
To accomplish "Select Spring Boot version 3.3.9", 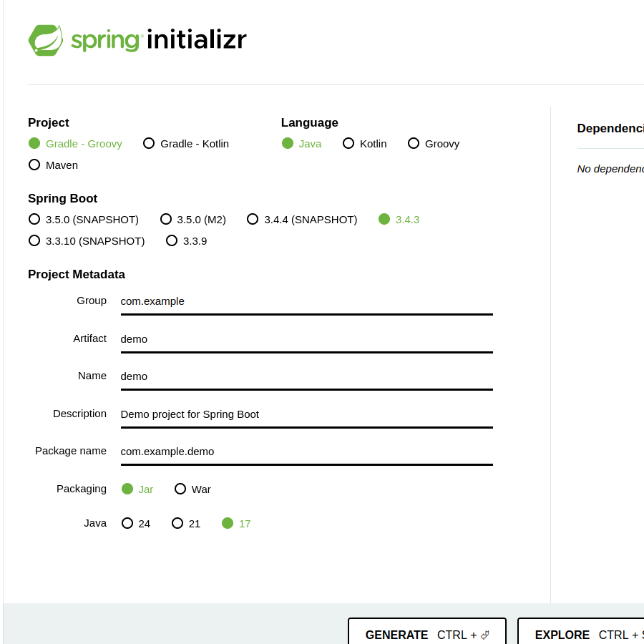I will pyautogui.click(x=186, y=241).
